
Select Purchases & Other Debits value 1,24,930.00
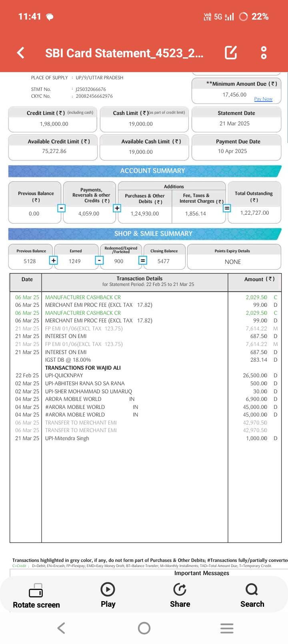145,213
